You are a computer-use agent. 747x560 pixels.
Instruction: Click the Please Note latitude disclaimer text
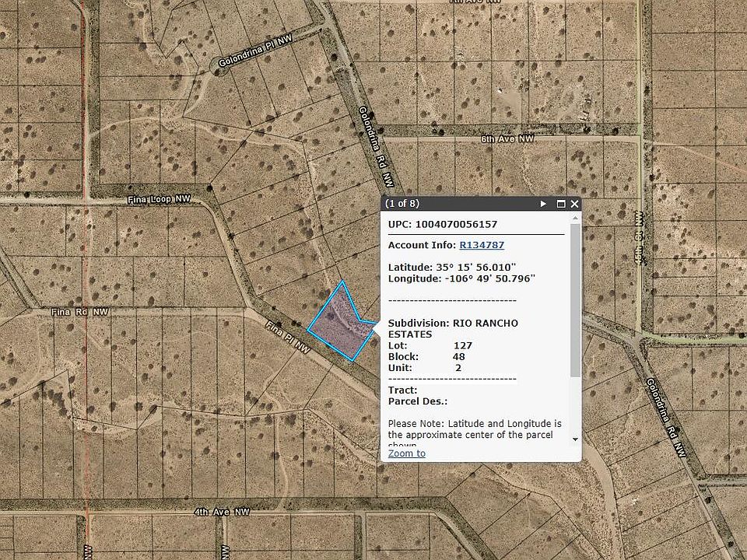click(x=475, y=434)
